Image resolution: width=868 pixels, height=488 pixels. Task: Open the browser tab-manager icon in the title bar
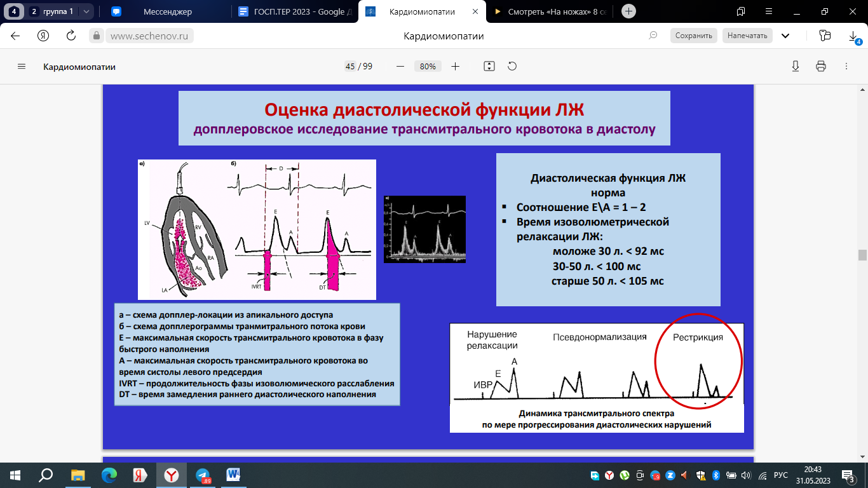point(741,11)
